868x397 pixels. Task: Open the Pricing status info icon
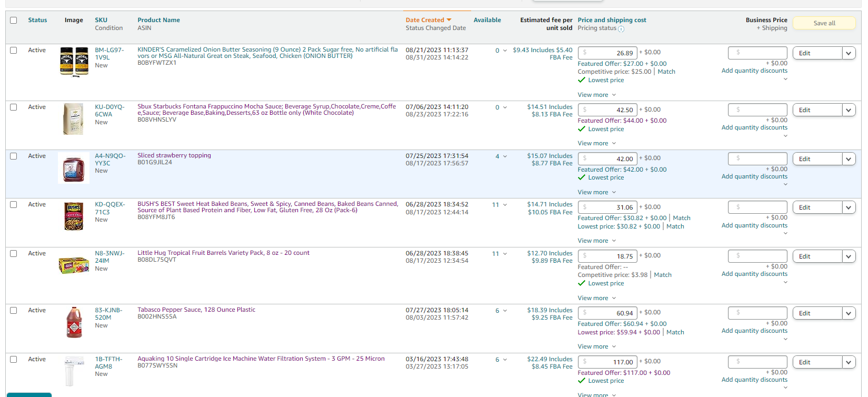click(x=621, y=29)
